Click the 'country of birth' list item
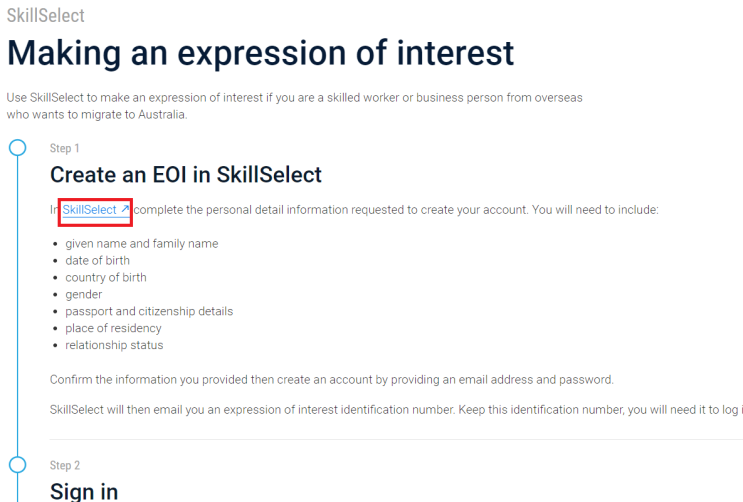Image resolution: width=743 pixels, height=502 pixels. (x=106, y=277)
